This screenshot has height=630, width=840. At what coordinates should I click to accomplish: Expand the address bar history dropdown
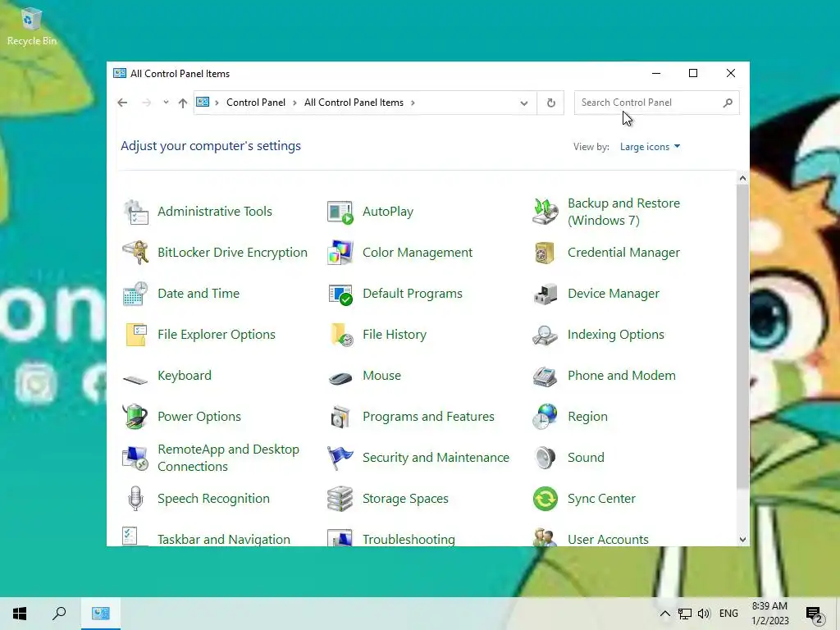point(524,103)
